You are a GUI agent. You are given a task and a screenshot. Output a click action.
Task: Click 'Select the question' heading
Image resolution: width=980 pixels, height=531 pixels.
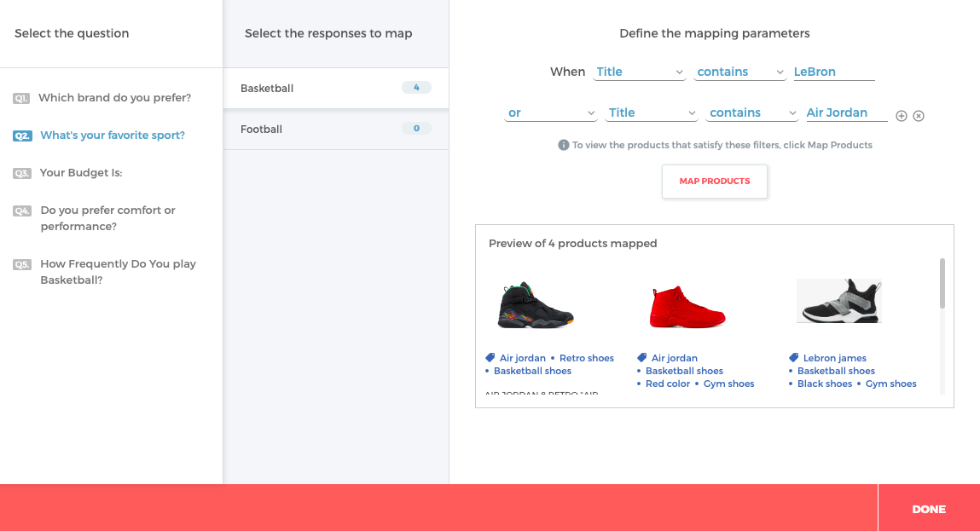(x=72, y=34)
